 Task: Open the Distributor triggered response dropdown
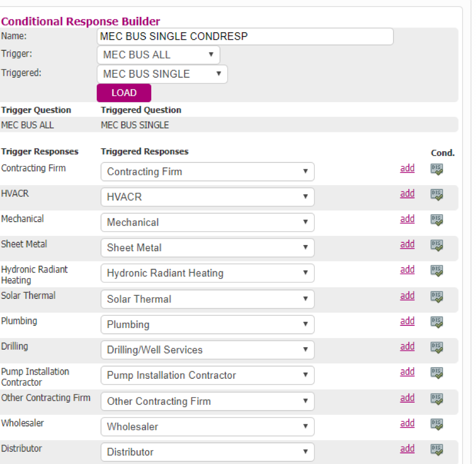(208, 452)
